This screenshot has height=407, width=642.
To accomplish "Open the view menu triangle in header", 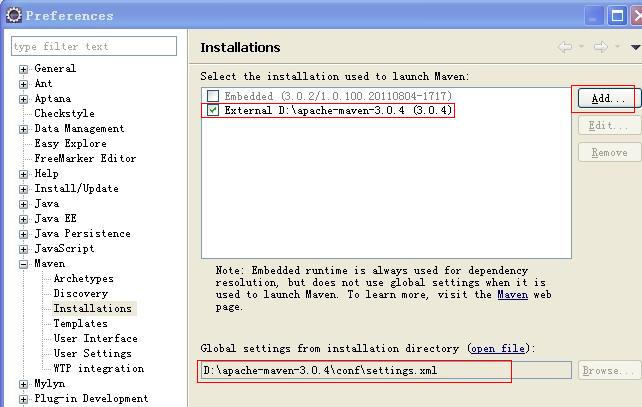I will point(635,47).
